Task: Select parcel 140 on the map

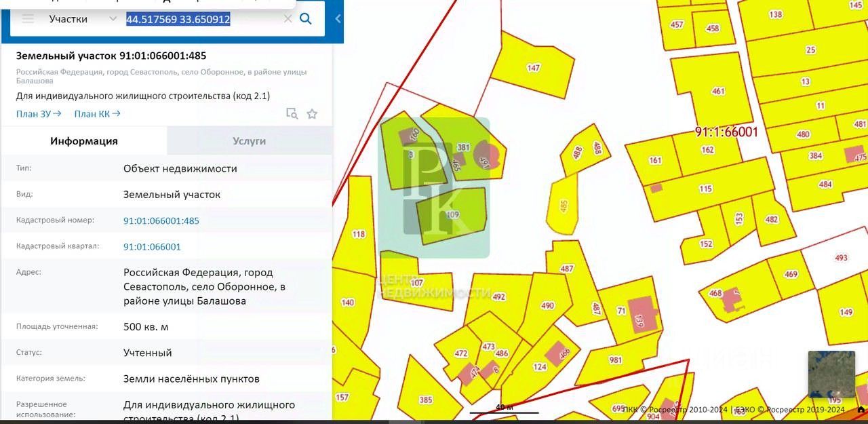Action: click(347, 303)
